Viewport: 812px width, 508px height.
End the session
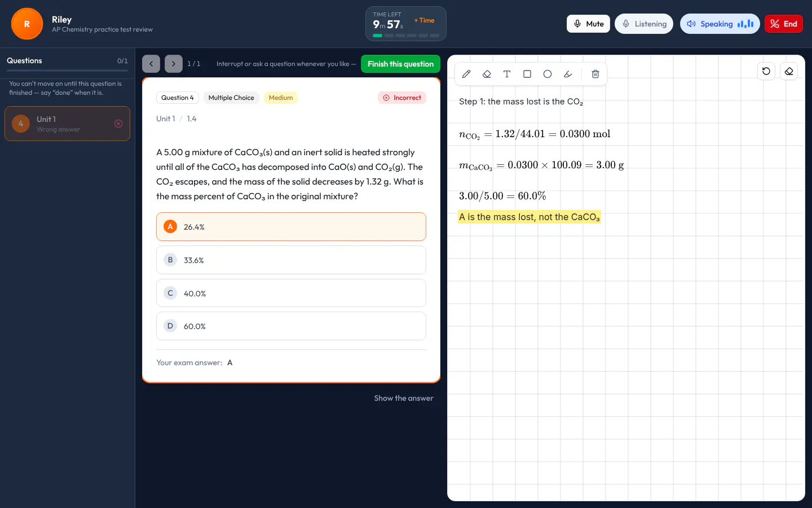pos(784,24)
